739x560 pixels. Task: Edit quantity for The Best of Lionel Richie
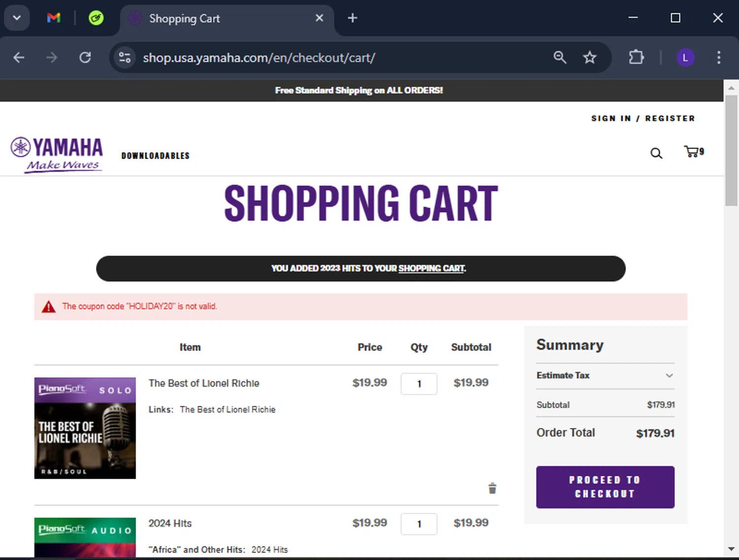[419, 384]
